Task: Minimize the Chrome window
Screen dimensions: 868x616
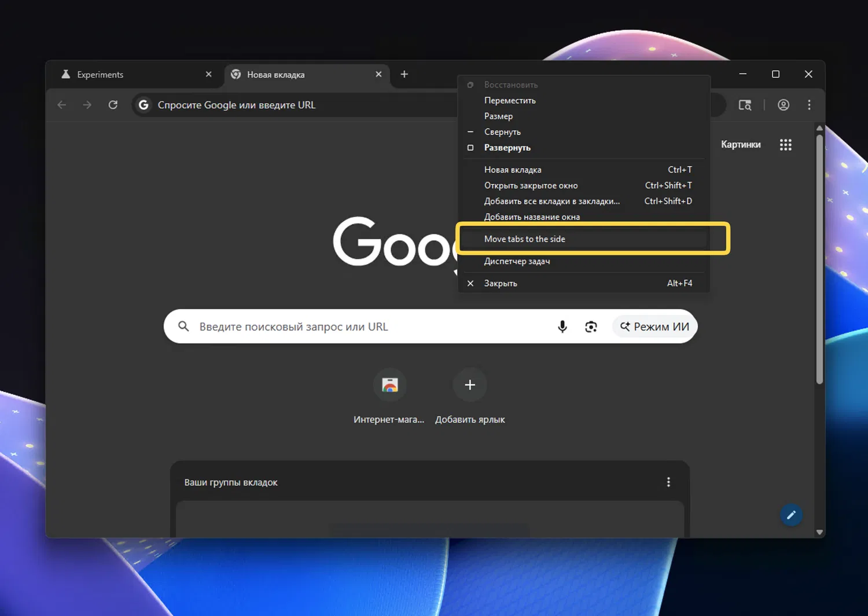Action: [743, 74]
